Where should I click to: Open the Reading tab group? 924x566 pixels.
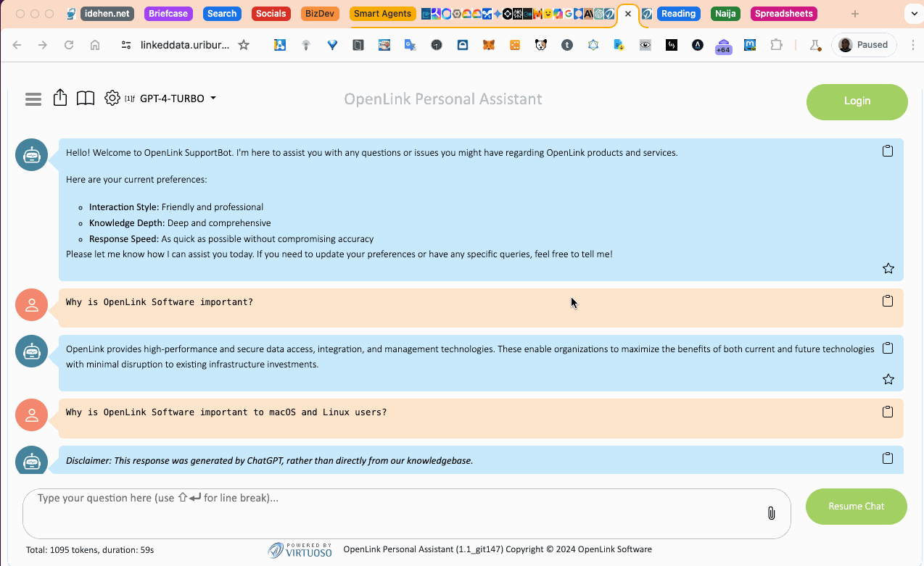coord(678,14)
